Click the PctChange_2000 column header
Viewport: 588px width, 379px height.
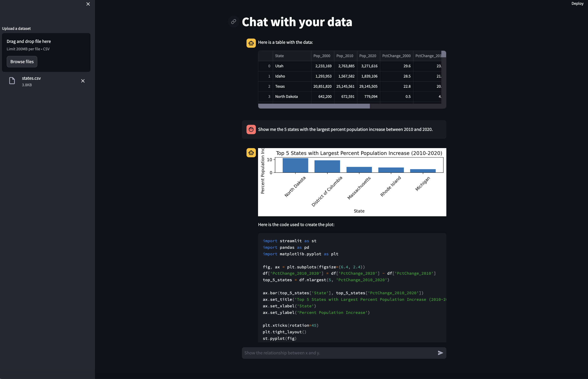396,56
